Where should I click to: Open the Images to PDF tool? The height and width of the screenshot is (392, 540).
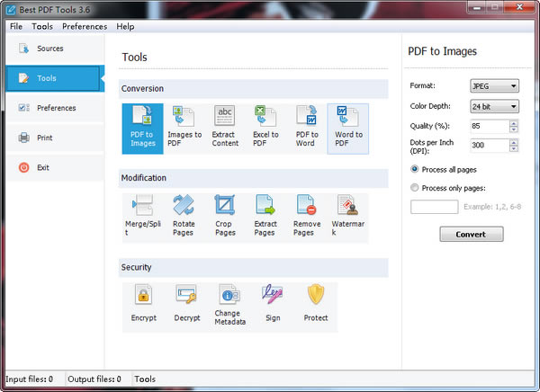point(184,128)
